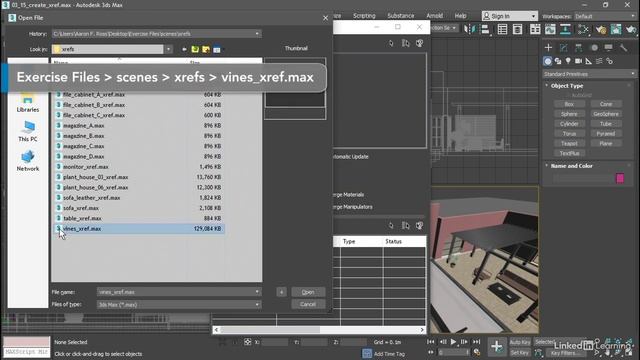Open the Files of type dropdown

pyautogui.click(x=257, y=304)
